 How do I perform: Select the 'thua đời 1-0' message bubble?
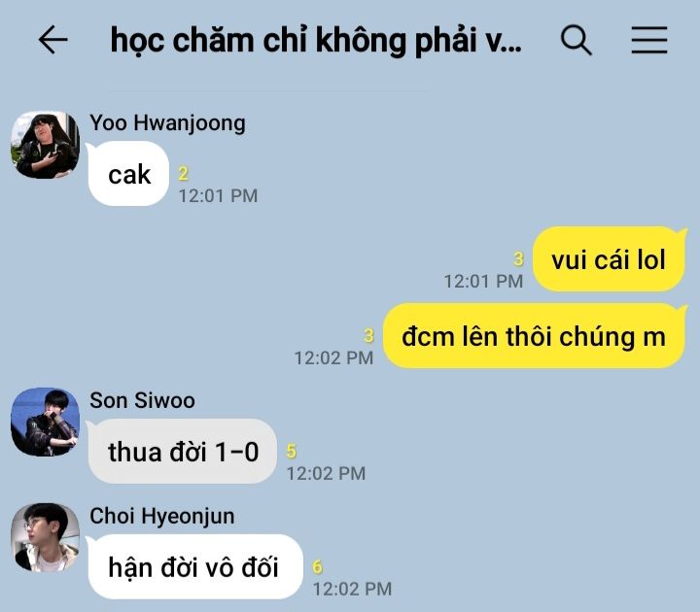[x=182, y=452]
